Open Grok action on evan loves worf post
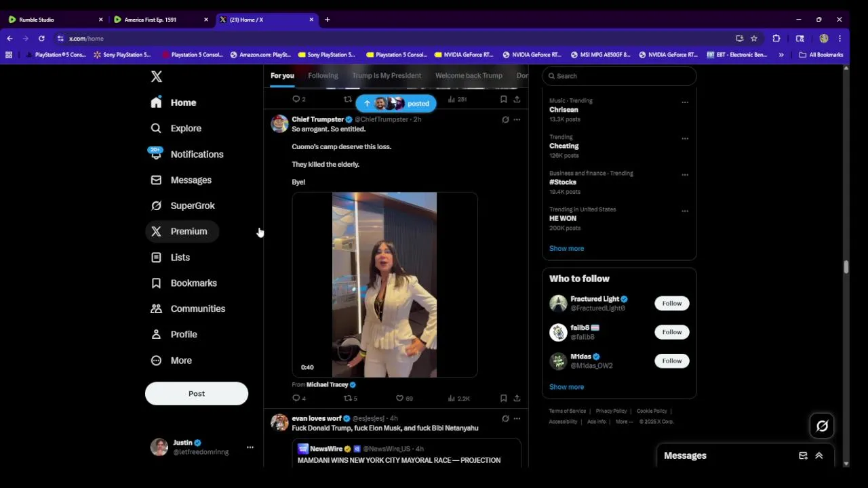The width and height of the screenshot is (868, 488). click(x=505, y=419)
